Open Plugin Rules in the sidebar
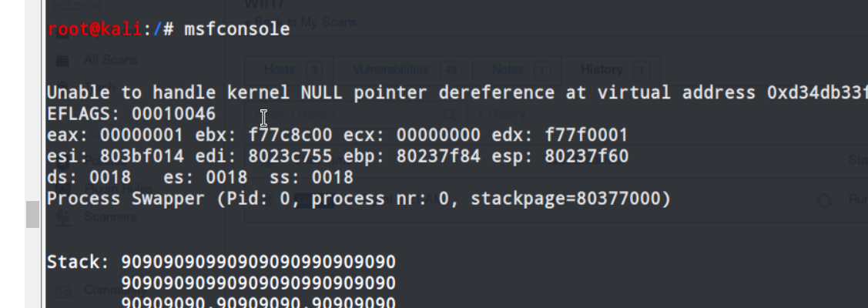Image resolution: width=868 pixels, height=308 pixels. click(x=117, y=189)
